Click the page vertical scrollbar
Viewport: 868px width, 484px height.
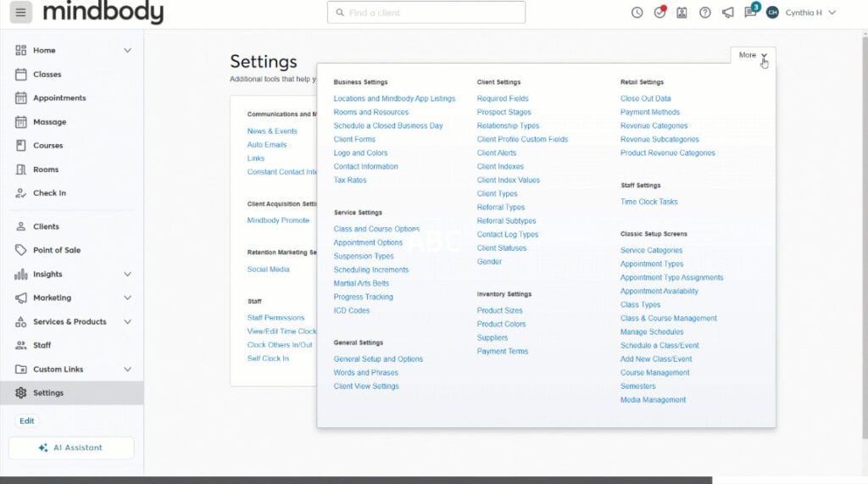[x=865, y=238]
